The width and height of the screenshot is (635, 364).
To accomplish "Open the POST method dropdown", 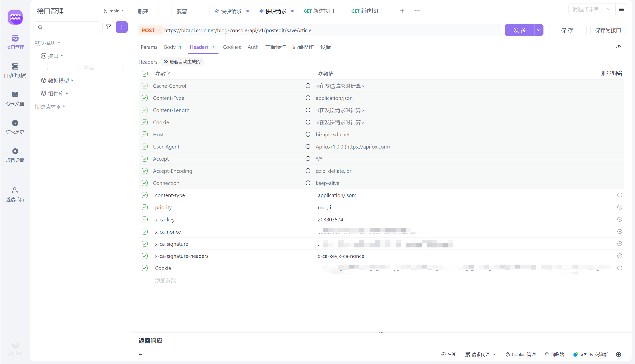I will pos(150,30).
